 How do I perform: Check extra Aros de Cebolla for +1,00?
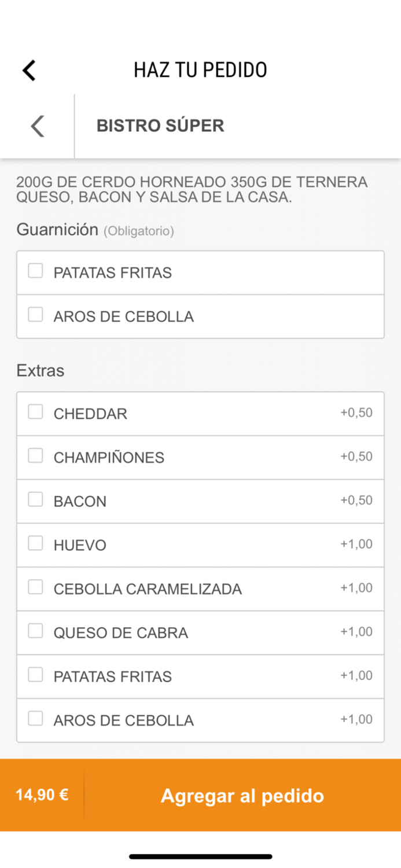(x=36, y=719)
